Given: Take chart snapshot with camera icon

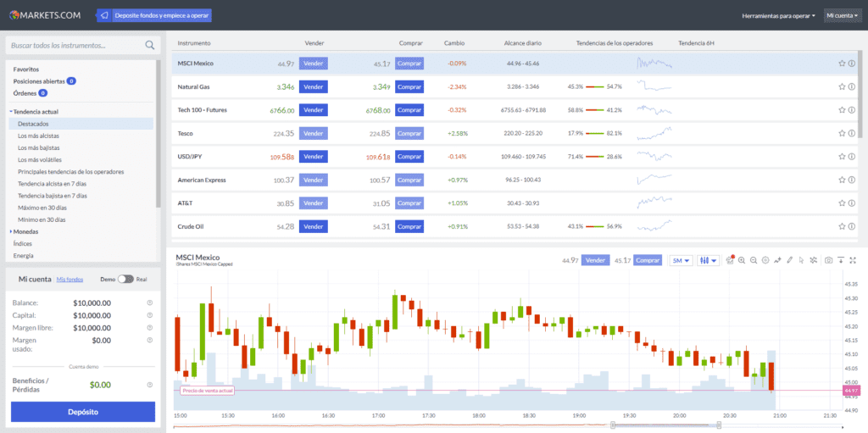Looking at the screenshot, I should [x=829, y=260].
